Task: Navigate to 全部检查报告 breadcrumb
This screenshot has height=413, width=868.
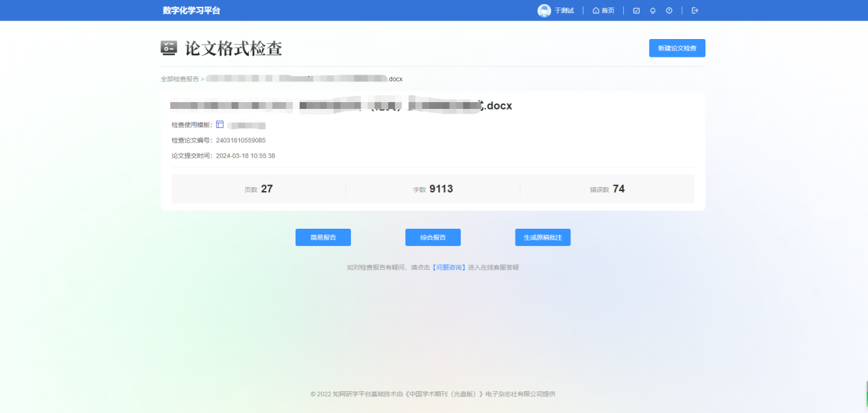Action: (180, 79)
